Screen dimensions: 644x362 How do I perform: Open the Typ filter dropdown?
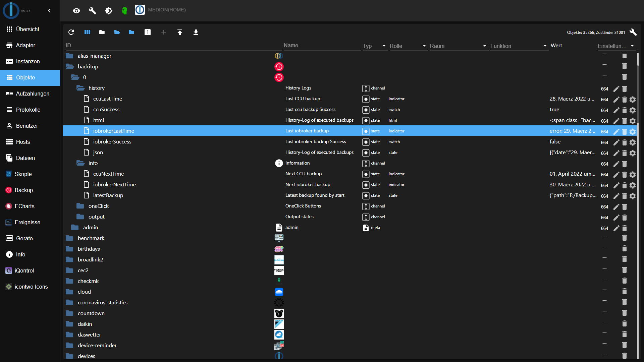(375, 46)
